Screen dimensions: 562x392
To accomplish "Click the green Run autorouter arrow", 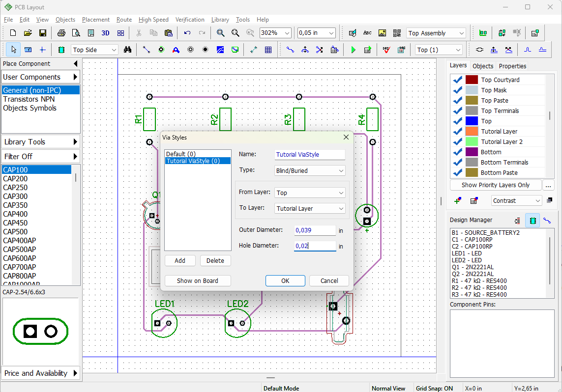I will (x=353, y=50).
